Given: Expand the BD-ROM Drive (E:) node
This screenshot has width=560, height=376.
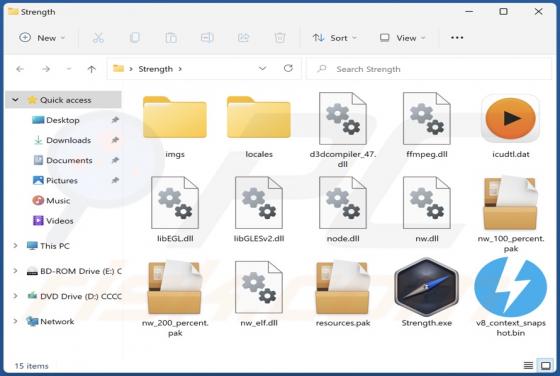Looking at the screenshot, I should click(15, 271).
